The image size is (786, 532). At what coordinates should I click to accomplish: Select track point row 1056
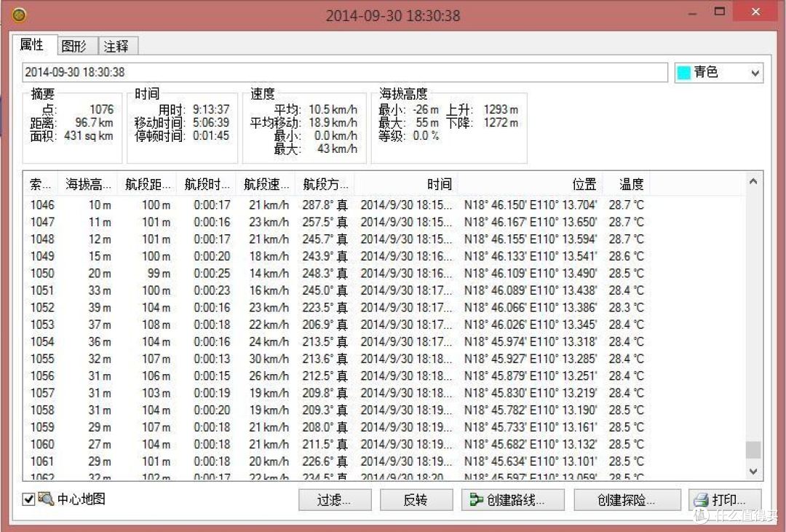[337, 376]
